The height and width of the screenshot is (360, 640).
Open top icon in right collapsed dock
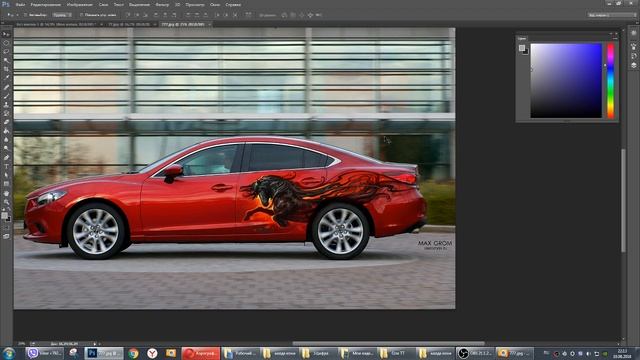(633, 33)
